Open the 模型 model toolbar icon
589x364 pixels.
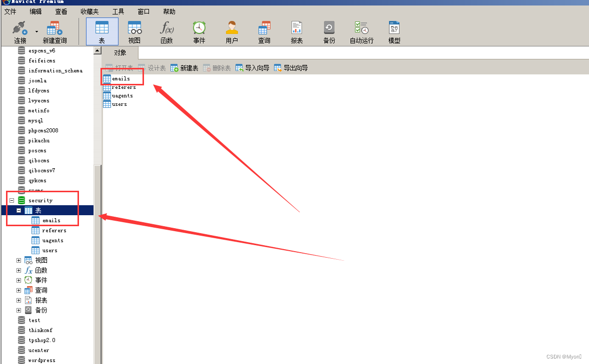tap(394, 32)
